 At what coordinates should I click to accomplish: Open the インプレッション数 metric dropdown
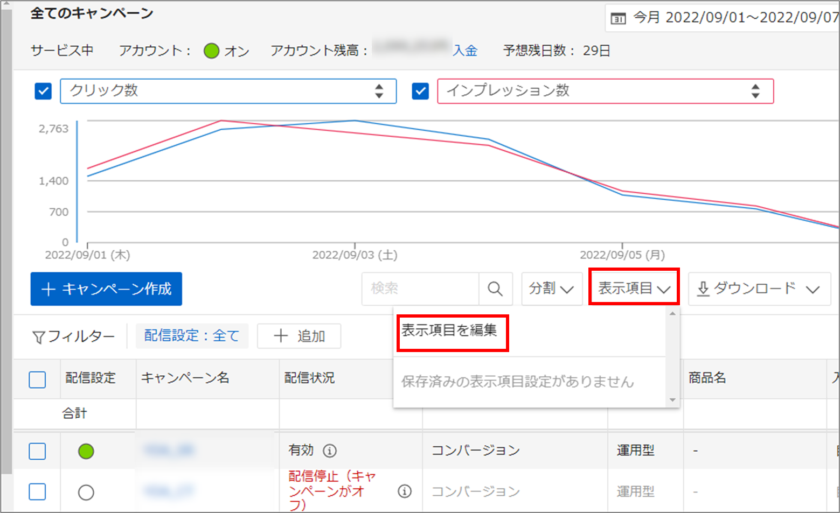[605, 91]
